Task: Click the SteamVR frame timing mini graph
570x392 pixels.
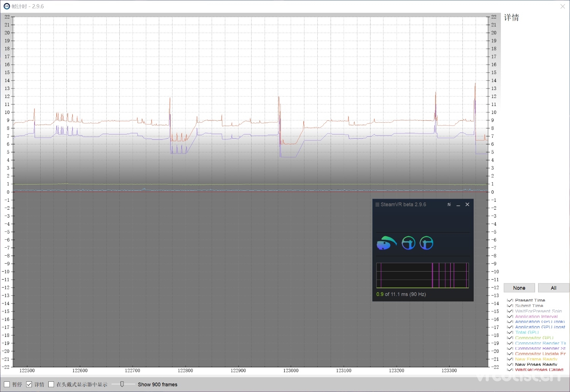Action: 423,275
